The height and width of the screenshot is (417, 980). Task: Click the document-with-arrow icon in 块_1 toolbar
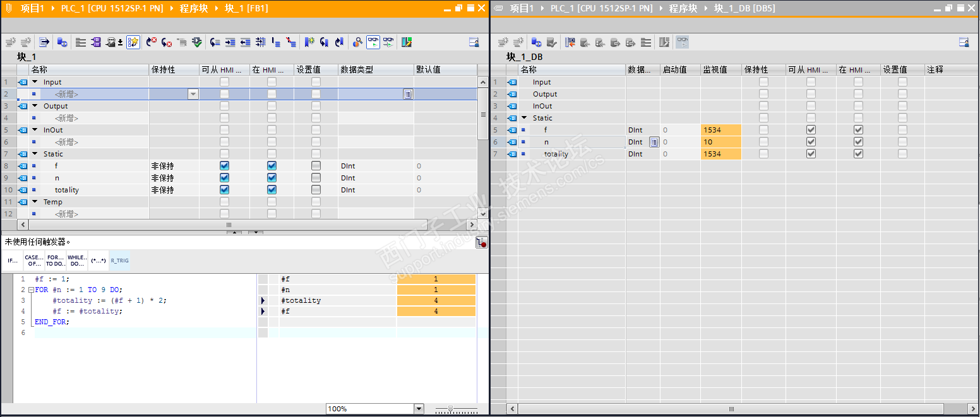point(44,42)
